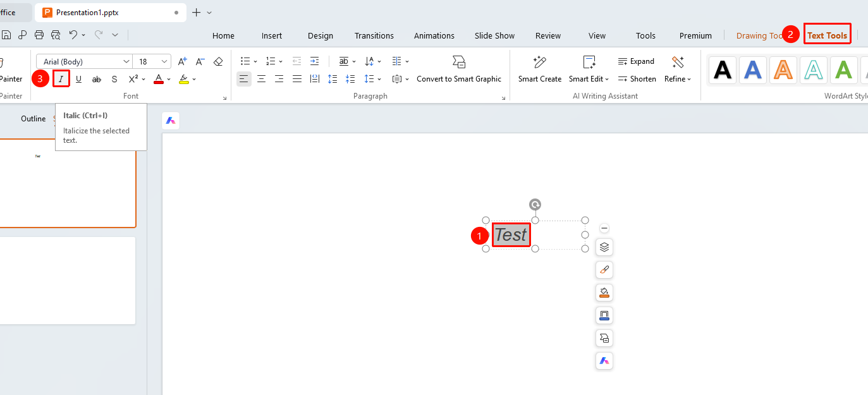Apply Justify paragraph alignment
The height and width of the screenshot is (395, 868).
pos(296,79)
